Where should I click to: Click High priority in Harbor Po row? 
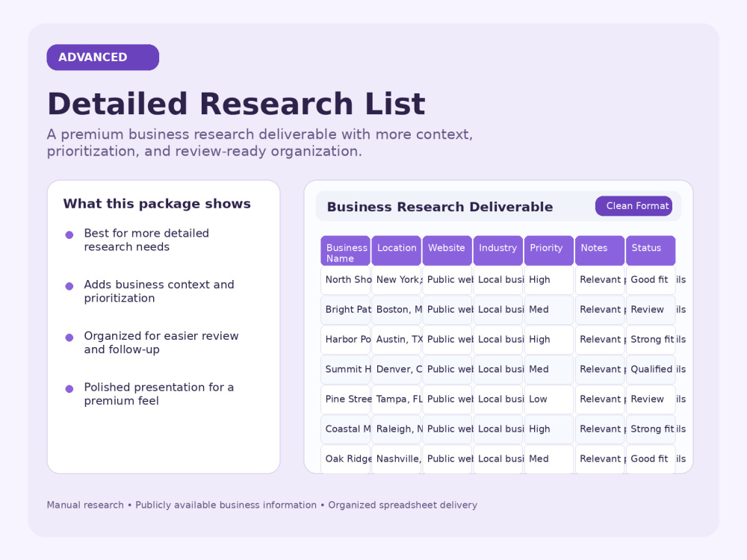[549, 340]
